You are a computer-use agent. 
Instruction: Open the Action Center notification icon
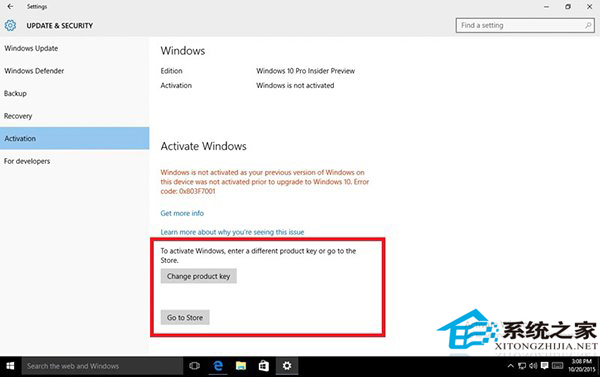(x=545, y=366)
